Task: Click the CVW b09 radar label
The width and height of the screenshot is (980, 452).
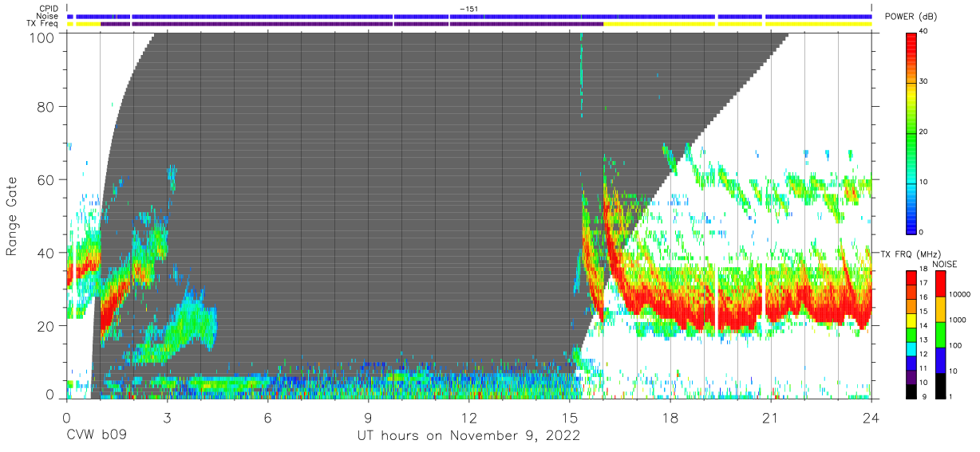Action: (97, 436)
